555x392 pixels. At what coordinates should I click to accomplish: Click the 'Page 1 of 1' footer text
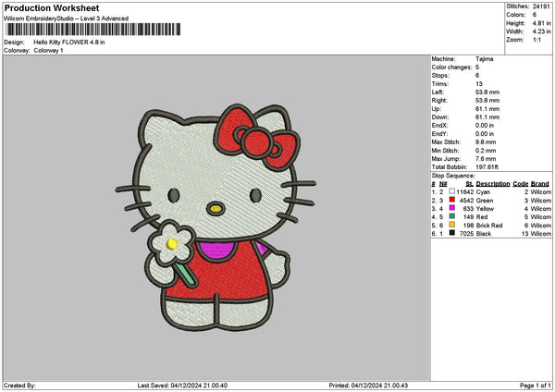pos(536,386)
